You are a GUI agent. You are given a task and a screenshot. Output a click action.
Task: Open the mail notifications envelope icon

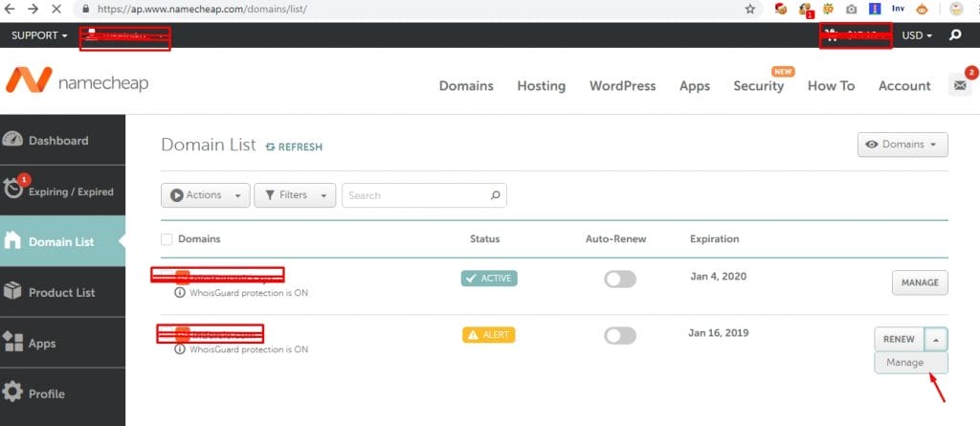pyautogui.click(x=959, y=85)
